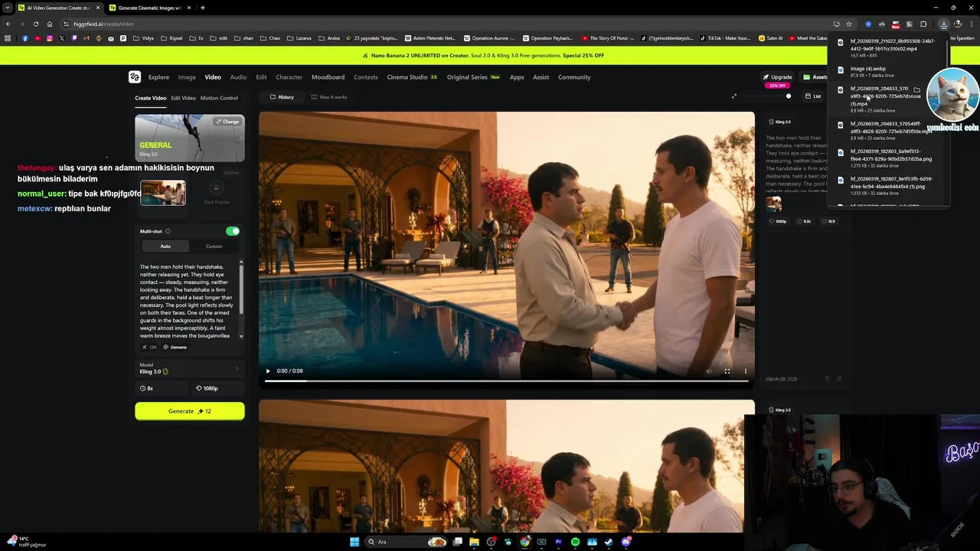The height and width of the screenshot is (551, 980).
Task: Open File Explorer from the taskbar
Action: pos(474,542)
